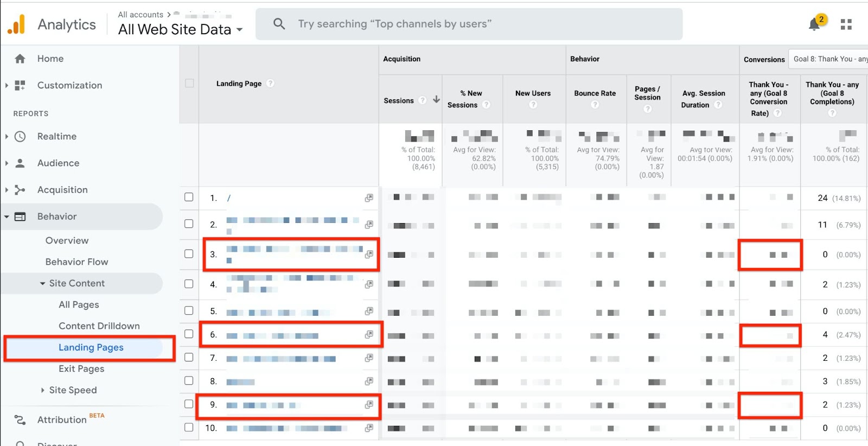Viewport: 868px width, 446px height.
Task: Collapse the Behavior section arrow
Action: (7, 216)
